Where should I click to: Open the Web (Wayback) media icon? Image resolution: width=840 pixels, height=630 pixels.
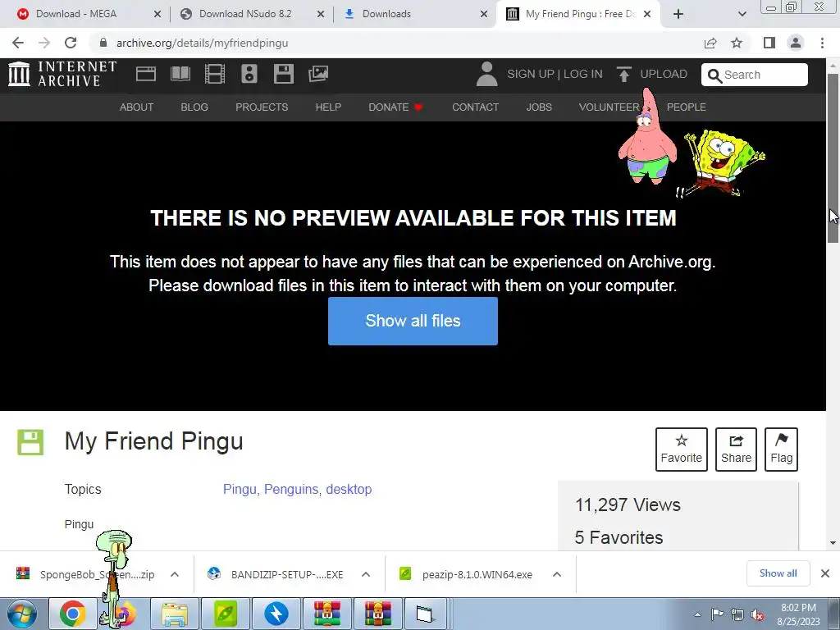point(146,74)
